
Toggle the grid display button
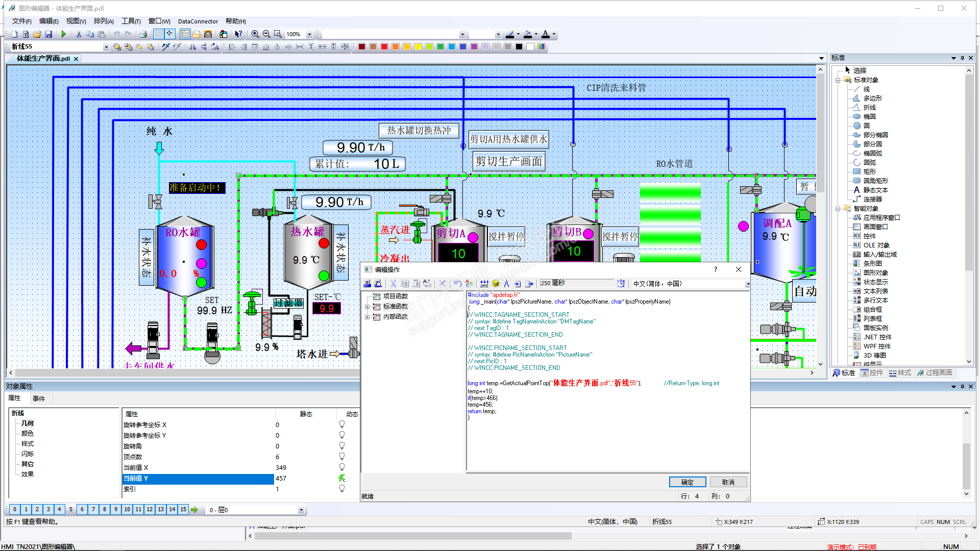coord(159,34)
